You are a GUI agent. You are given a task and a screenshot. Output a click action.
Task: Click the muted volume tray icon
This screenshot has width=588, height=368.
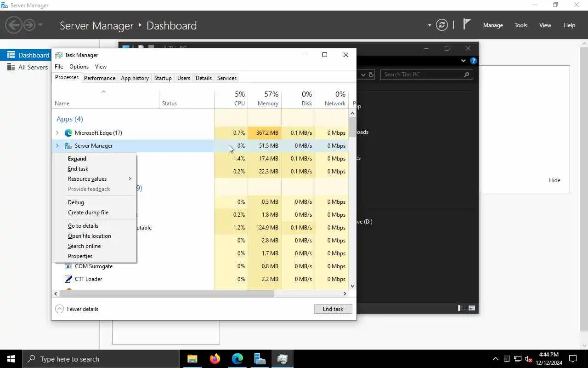click(x=528, y=359)
